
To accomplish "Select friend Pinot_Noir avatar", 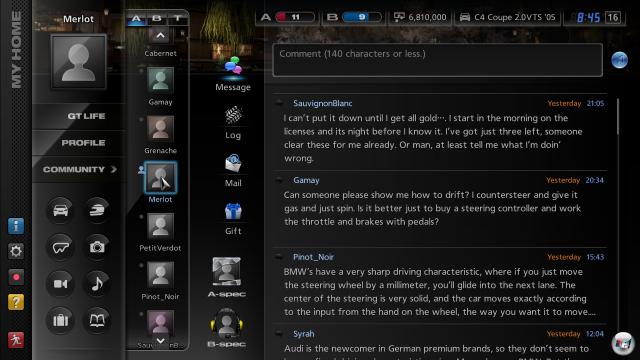I will (x=160, y=274).
